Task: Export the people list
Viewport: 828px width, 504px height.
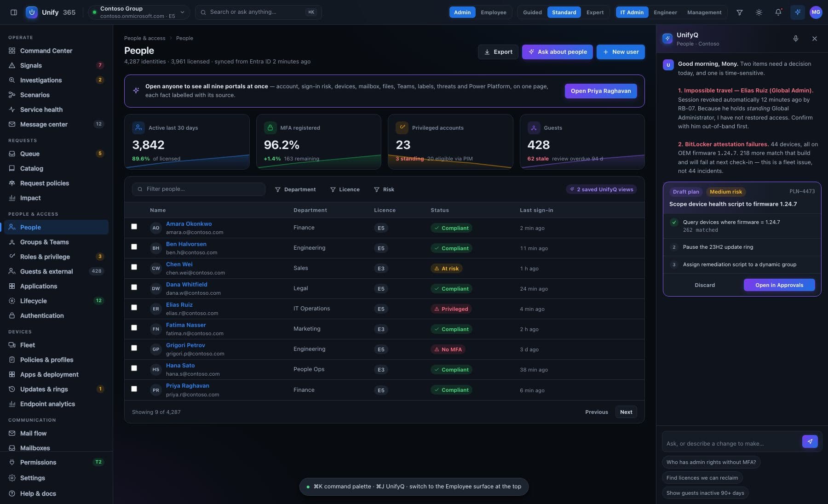Action: 498,52
